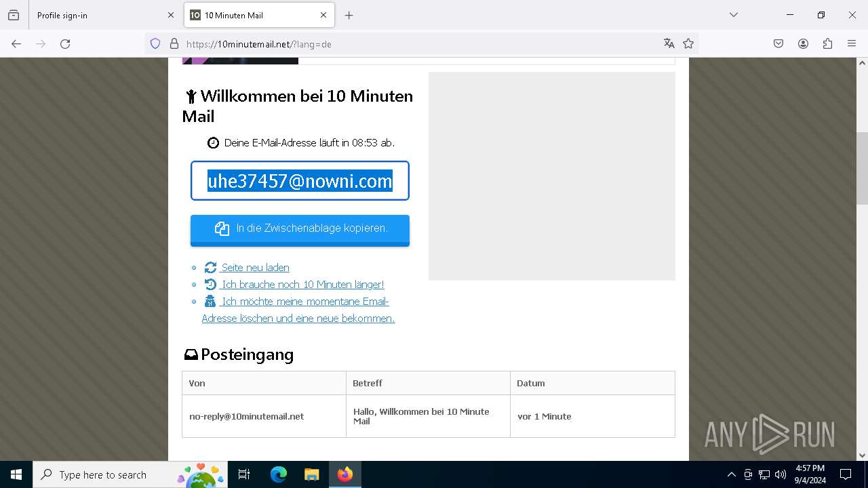Screen dimensions: 868x488
Task: Open the Firefox application menu
Action: (852, 43)
